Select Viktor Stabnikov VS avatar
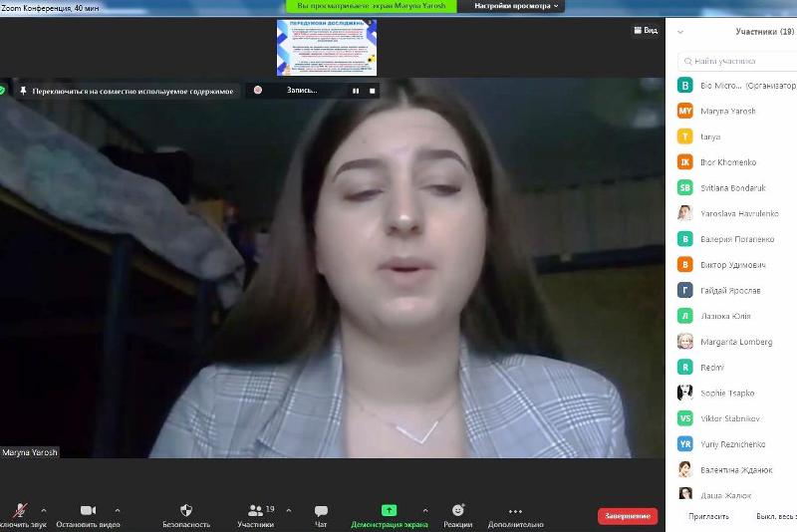 (685, 418)
